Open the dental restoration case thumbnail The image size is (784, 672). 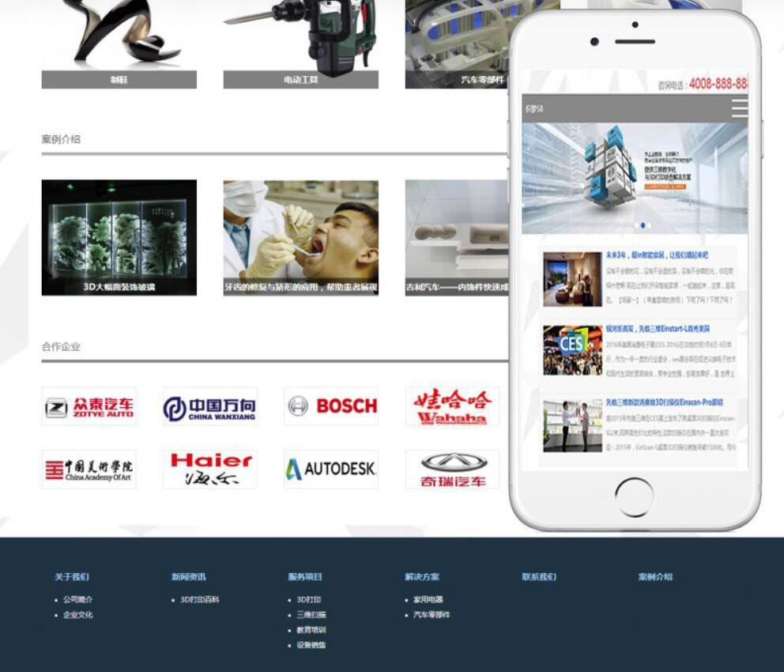(x=300, y=238)
